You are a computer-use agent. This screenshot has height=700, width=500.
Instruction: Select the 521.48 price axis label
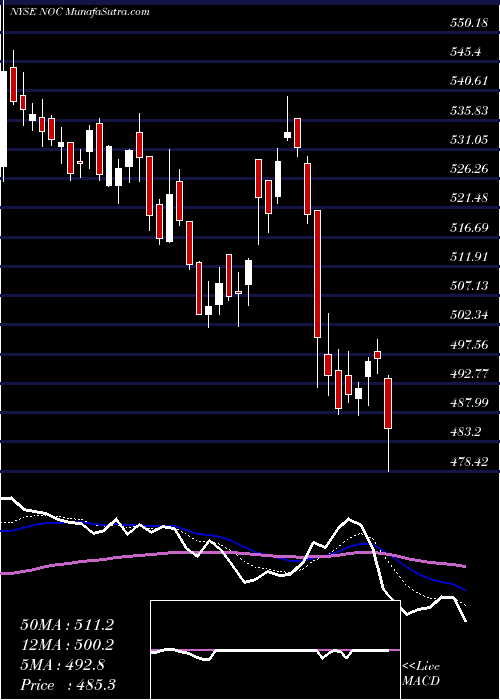pyautogui.click(x=470, y=198)
